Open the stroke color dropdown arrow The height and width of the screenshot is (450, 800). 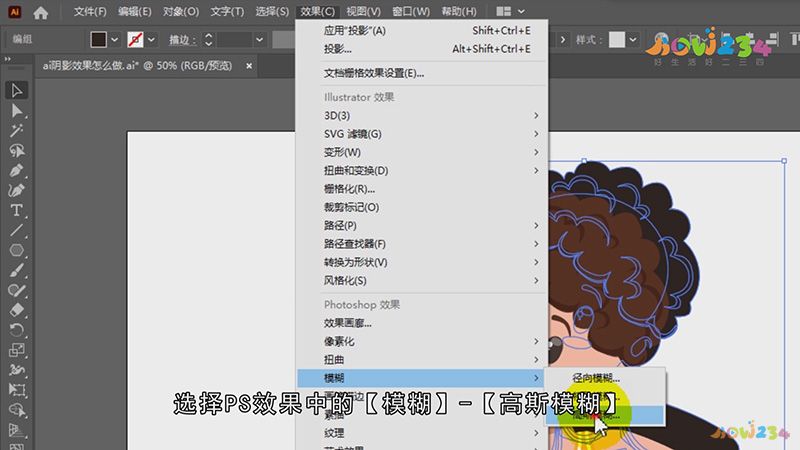[152, 39]
